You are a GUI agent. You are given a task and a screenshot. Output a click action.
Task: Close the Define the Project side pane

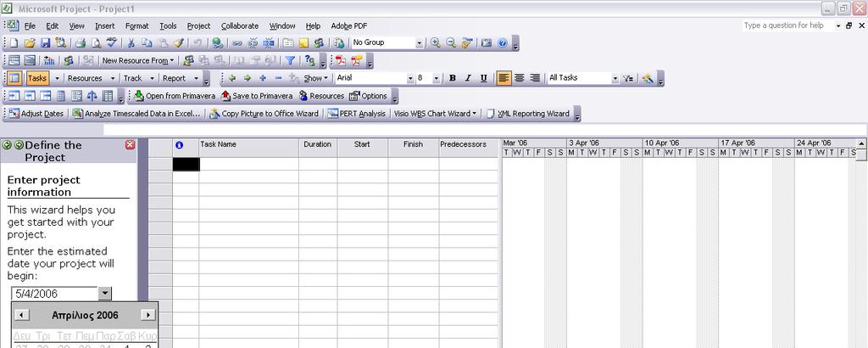click(130, 144)
